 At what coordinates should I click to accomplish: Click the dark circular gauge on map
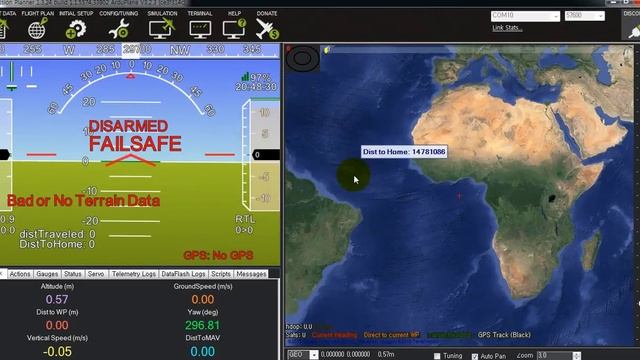[x=302, y=58]
